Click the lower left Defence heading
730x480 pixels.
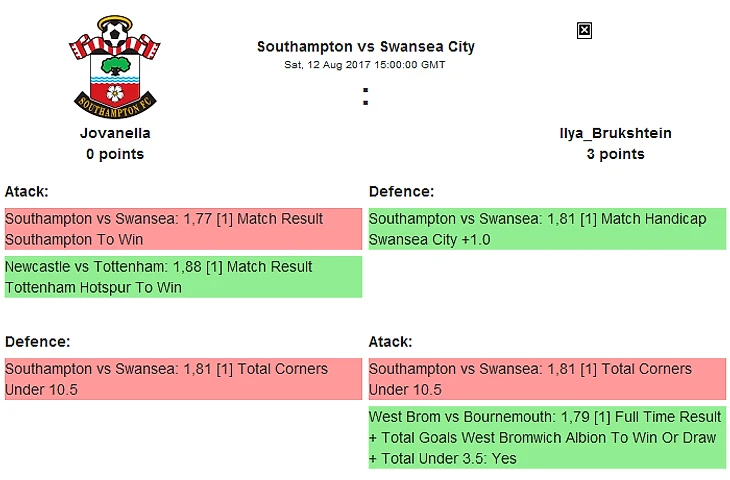[37, 341]
